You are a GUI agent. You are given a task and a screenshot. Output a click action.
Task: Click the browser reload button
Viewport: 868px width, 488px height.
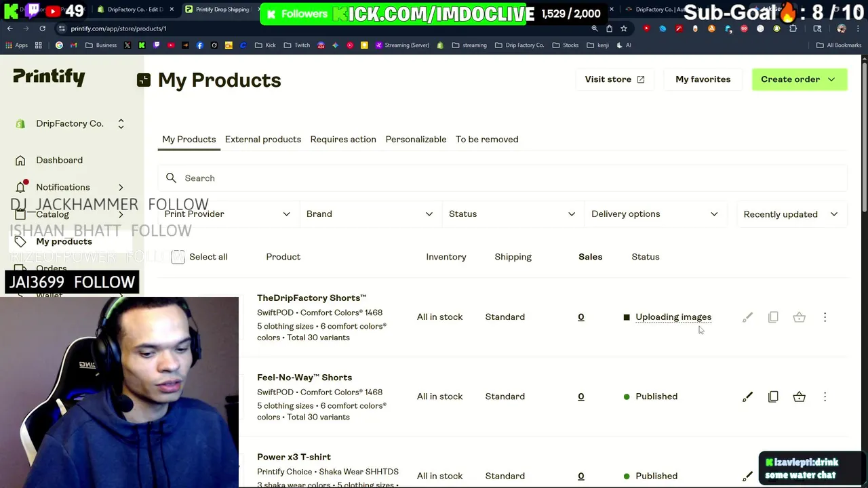[42, 28]
